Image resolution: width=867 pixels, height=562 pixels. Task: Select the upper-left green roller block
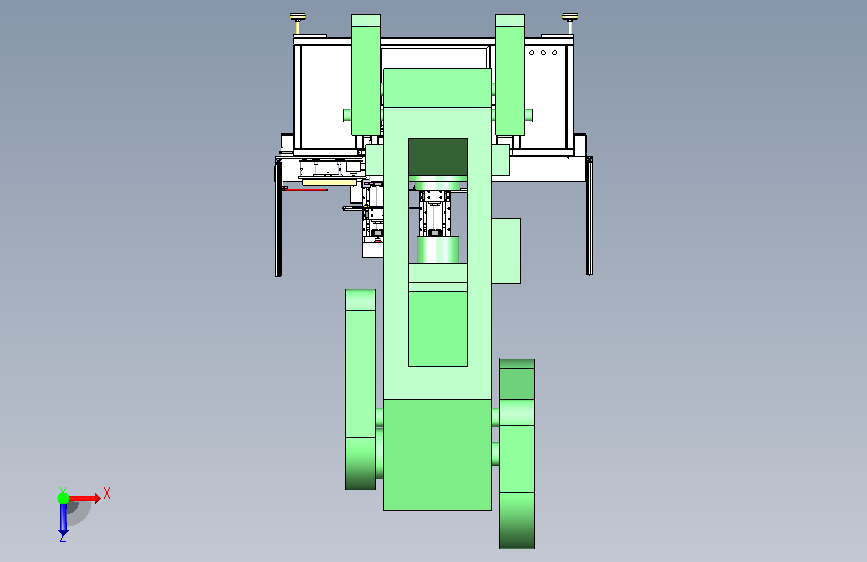pos(366,75)
